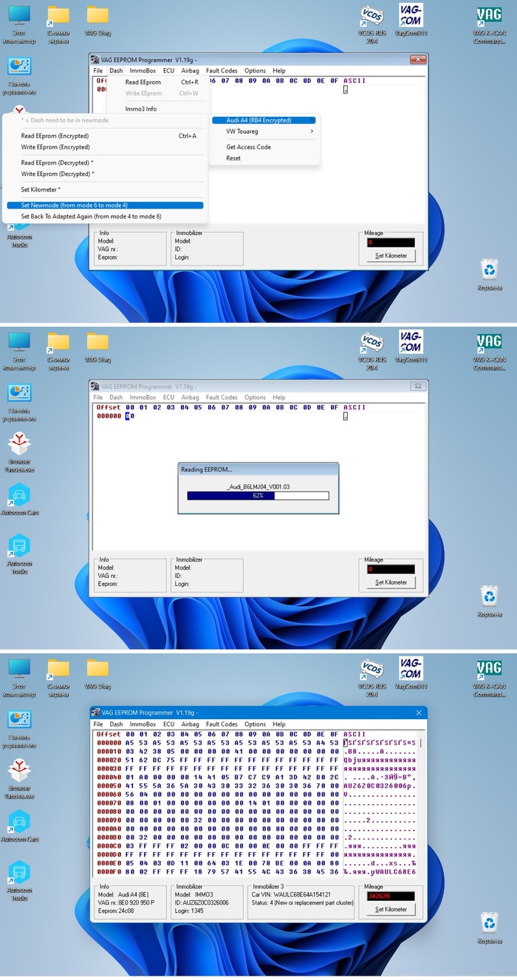The height and width of the screenshot is (980, 517).
Task: Select Write EEprom (Decrypted) * entry
Action: click(x=105, y=174)
